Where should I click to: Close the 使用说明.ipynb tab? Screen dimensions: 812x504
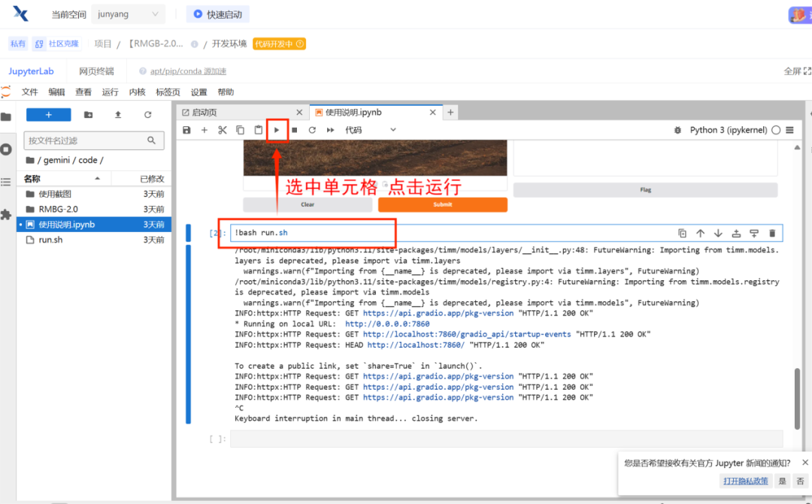click(x=433, y=112)
